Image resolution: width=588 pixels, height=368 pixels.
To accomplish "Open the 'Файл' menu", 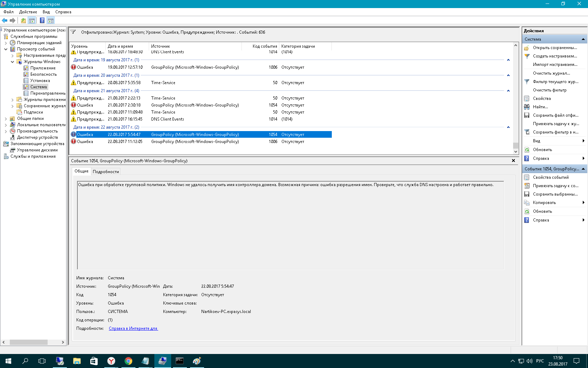I will [x=8, y=12].
